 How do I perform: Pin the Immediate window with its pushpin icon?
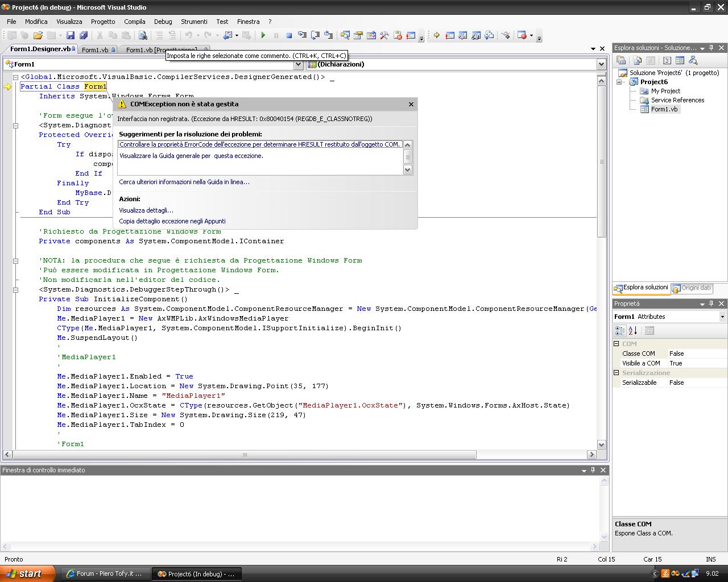pyautogui.click(x=593, y=470)
